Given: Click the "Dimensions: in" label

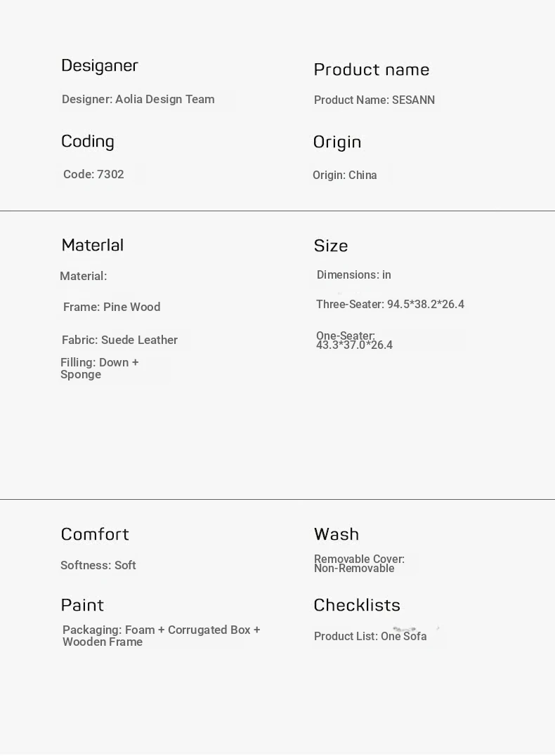Looking at the screenshot, I should 353,274.
